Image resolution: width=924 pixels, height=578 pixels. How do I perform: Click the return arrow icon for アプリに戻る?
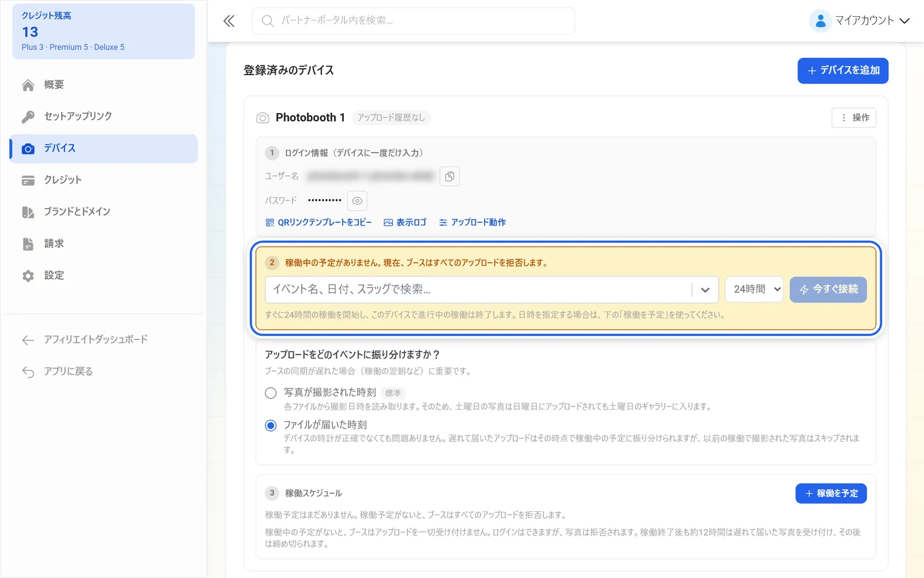pyautogui.click(x=28, y=372)
